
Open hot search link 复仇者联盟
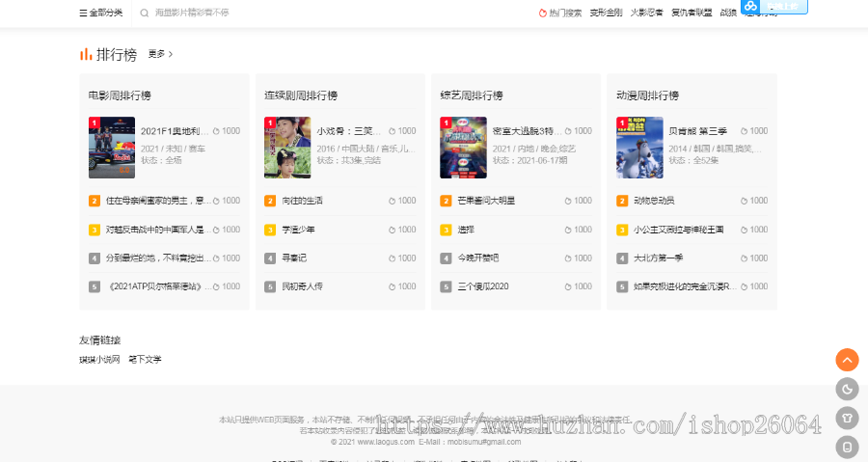point(692,13)
